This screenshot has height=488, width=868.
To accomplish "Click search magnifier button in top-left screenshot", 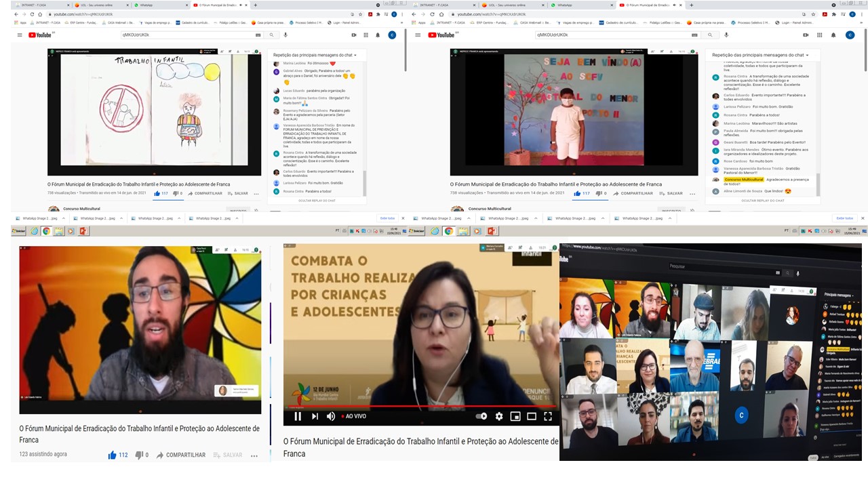I will [x=272, y=35].
